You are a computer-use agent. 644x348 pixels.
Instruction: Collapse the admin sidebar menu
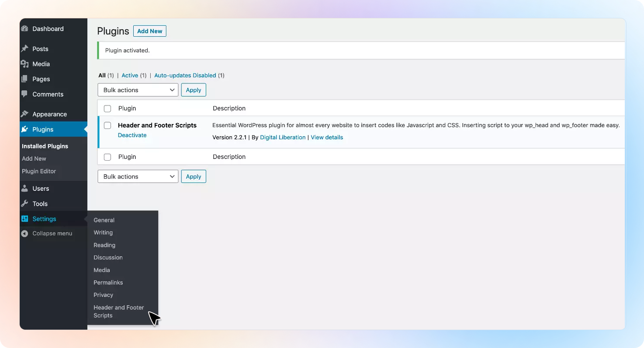52,234
